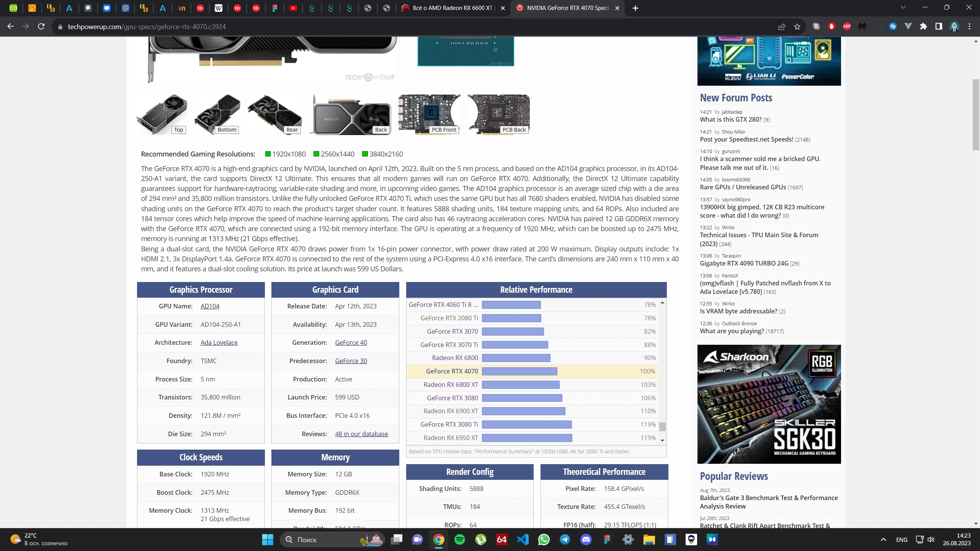Open the tab search chevron dropdown

[903, 7]
